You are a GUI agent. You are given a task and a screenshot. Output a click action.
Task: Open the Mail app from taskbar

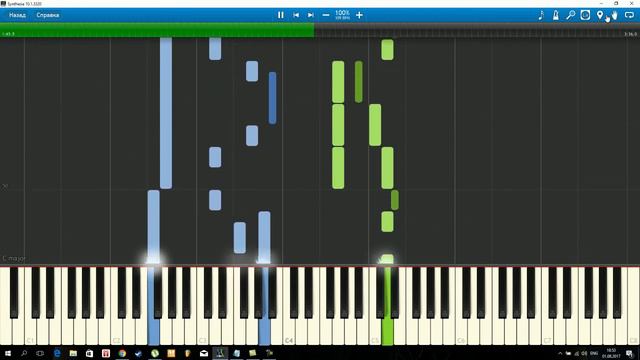point(204,353)
